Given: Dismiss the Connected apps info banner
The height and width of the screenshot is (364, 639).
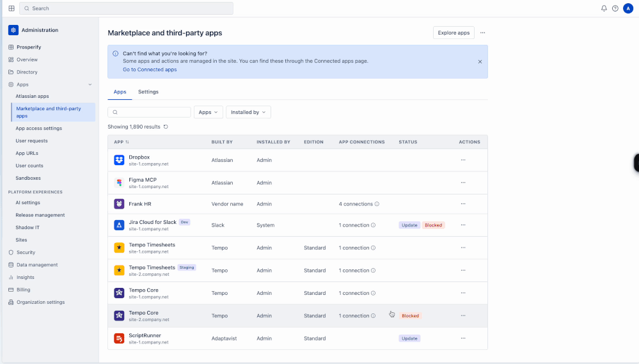Looking at the screenshot, I should pyautogui.click(x=480, y=61).
